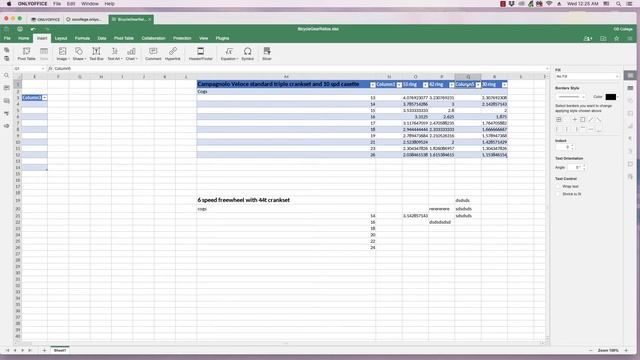The image size is (640, 360).
Task: Enable the Wrap text option
Action: coord(558,187)
